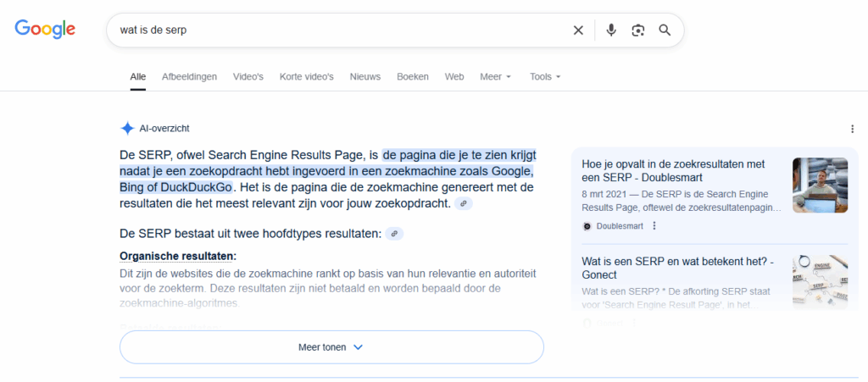Switch to the Video's tab
Viewport: 868px width, 382px height.
tap(248, 77)
